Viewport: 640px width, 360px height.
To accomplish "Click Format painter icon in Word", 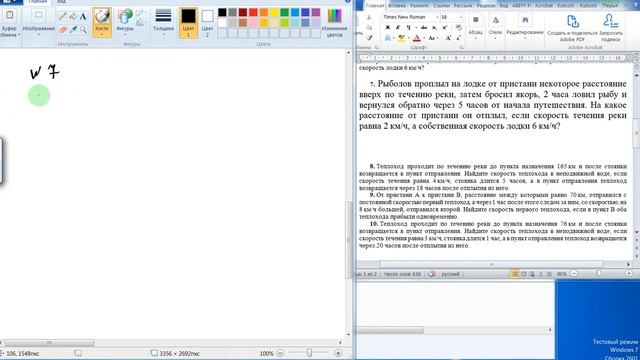I will coord(369,38).
